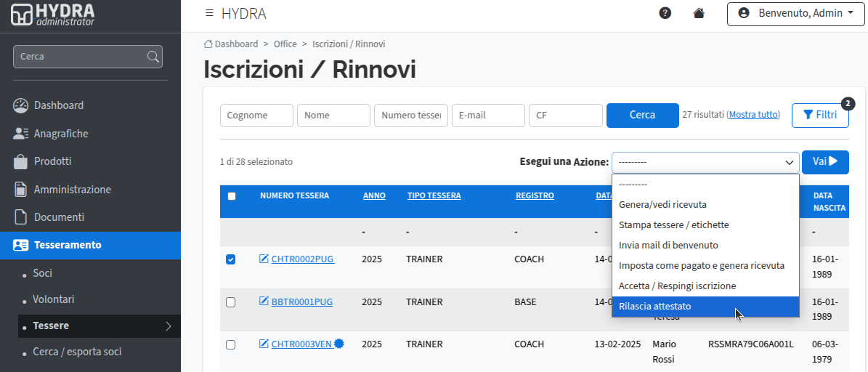Sort table by ANNO column header
This screenshot has width=868, height=372.
(374, 195)
